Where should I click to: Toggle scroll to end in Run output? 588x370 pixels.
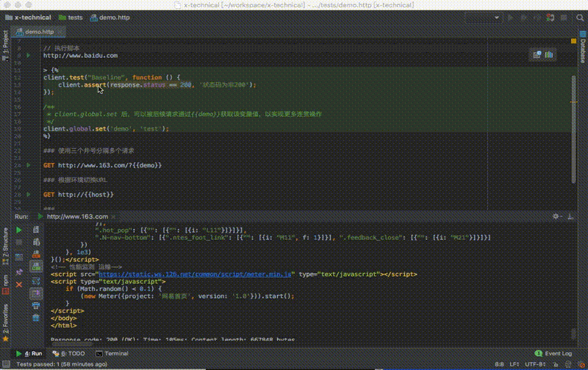[36, 293]
